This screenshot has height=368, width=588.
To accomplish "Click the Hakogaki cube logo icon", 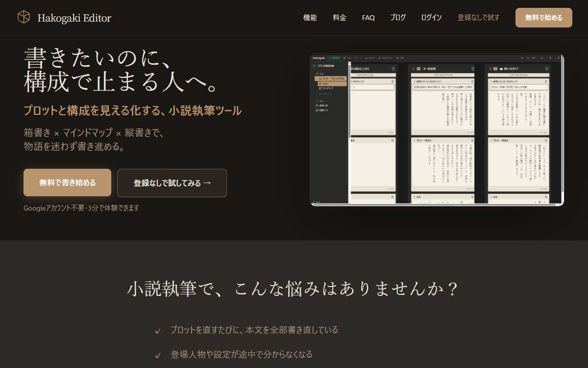I will 24,18.
